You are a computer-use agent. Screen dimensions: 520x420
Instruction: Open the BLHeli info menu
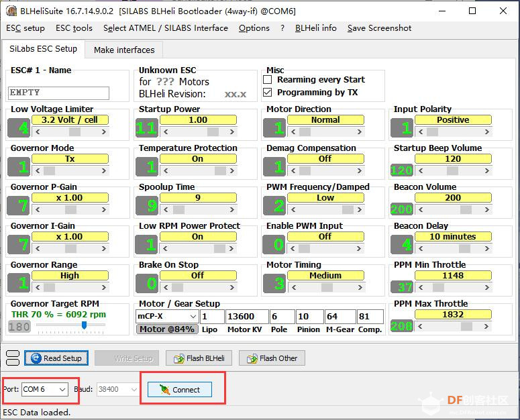(316, 28)
